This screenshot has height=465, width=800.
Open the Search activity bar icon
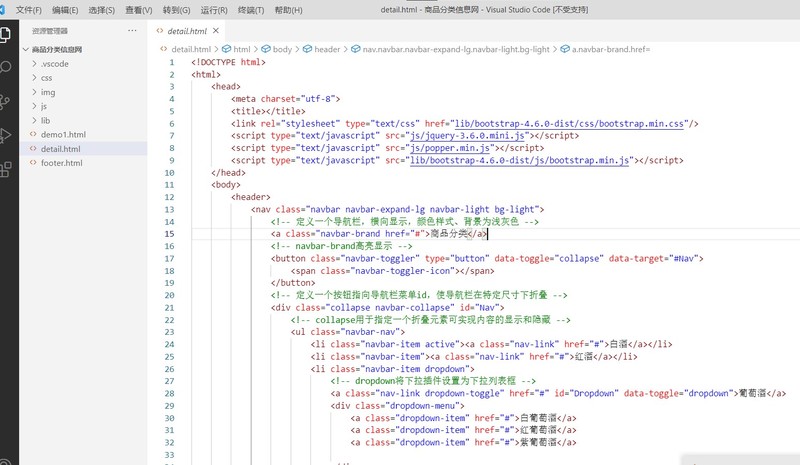click(x=5, y=67)
